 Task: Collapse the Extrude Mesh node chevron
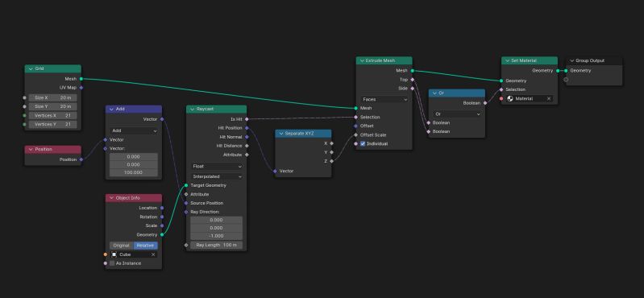click(x=362, y=60)
